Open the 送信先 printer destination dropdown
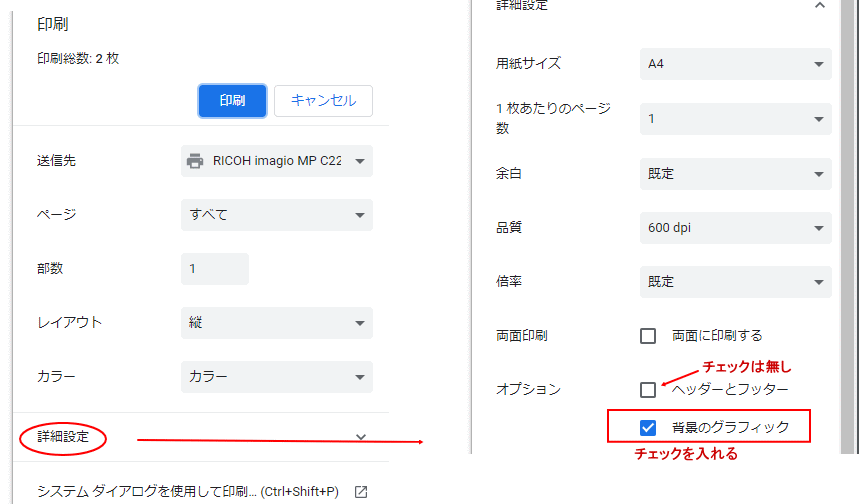This screenshot has width=859, height=504. 277,161
